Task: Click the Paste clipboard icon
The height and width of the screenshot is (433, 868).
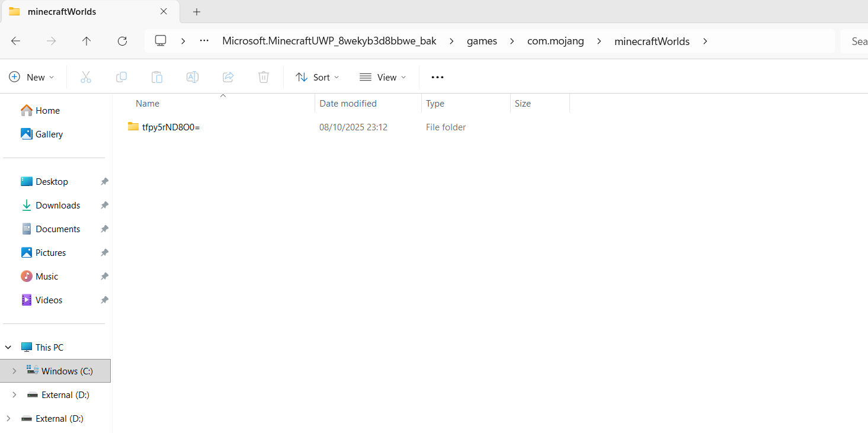Action: coord(157,77)
